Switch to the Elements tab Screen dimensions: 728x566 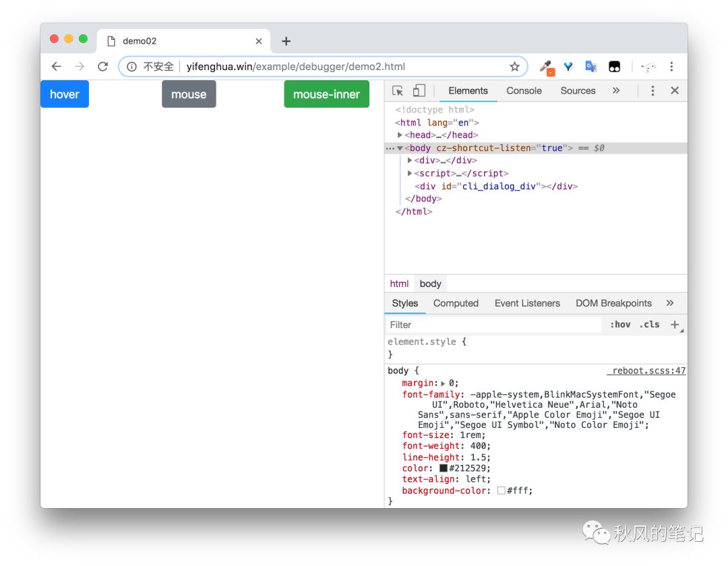(x=468, y=91)
